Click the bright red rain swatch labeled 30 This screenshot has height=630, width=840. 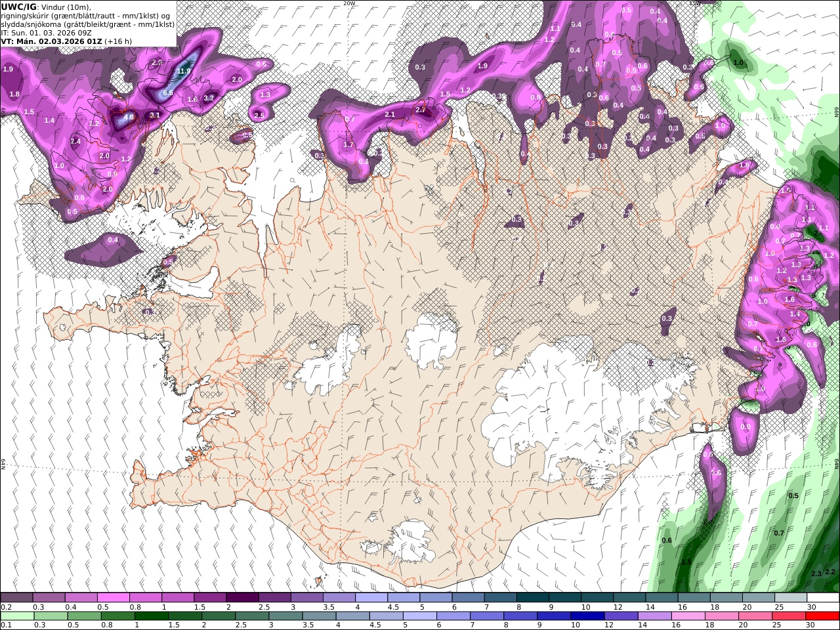tap(822, 616)
